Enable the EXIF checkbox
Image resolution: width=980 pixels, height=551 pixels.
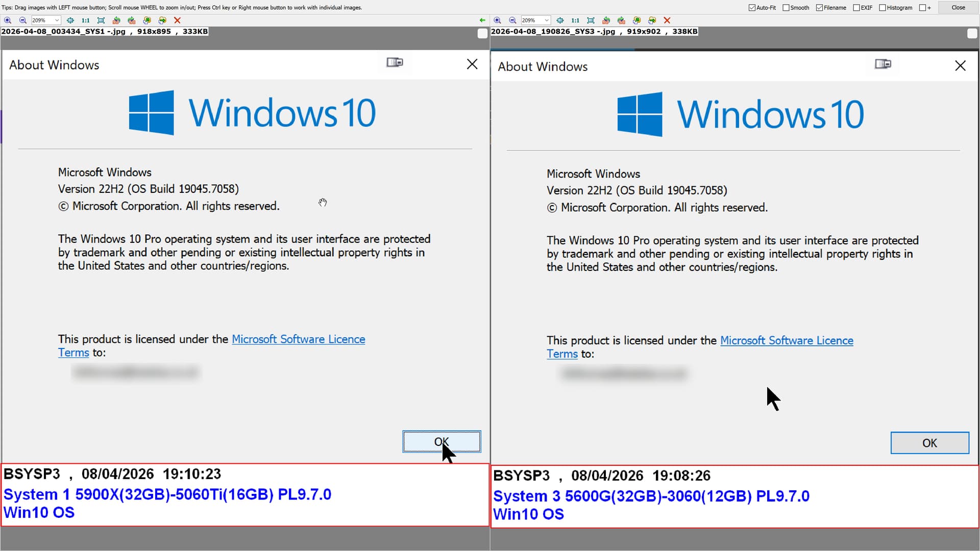856,8
